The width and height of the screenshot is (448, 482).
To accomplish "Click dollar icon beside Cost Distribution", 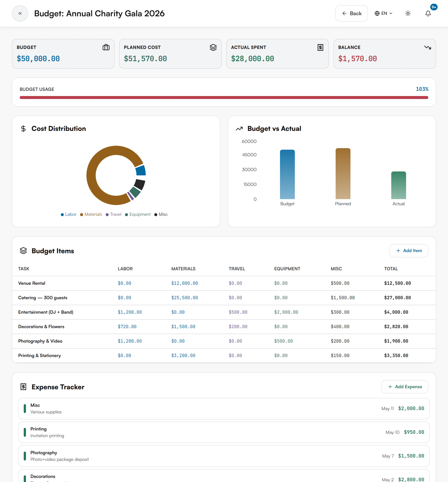I will click(x=23, y=128).
